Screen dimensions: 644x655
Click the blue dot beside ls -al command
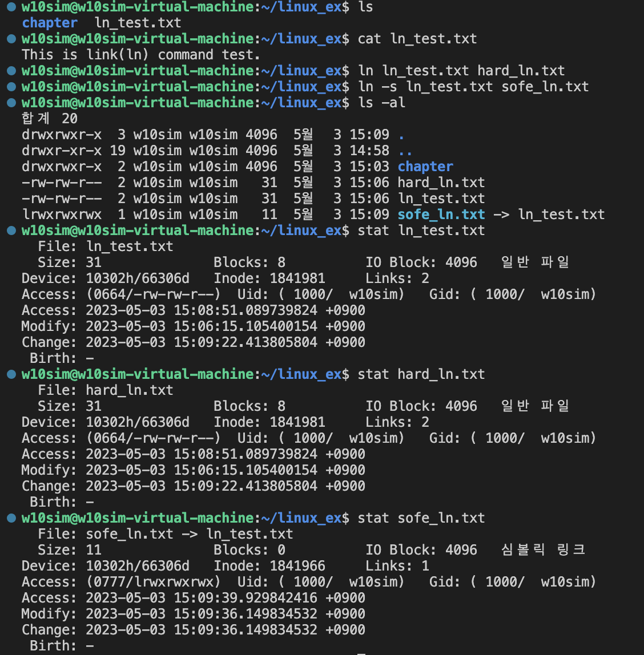coord(11,102)
